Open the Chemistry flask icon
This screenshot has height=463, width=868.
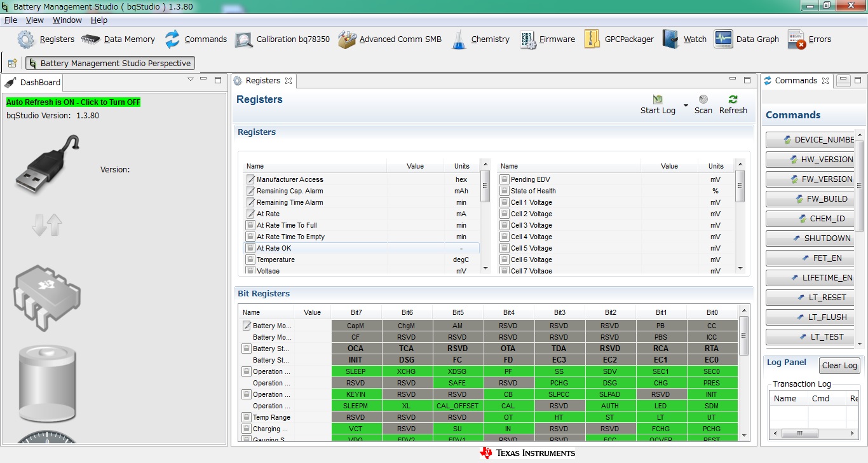pos(459,39)
